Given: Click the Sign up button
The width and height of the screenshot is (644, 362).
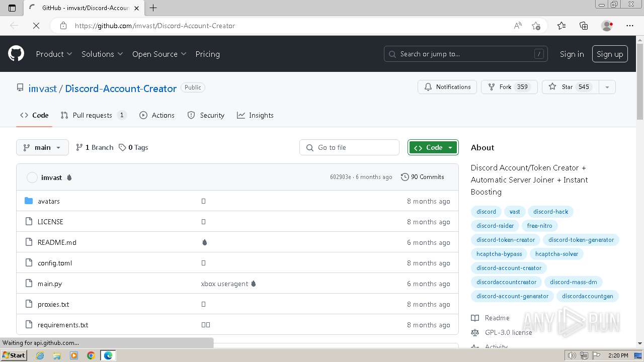Looking at the screenshot, I should (x=610, y=54).
